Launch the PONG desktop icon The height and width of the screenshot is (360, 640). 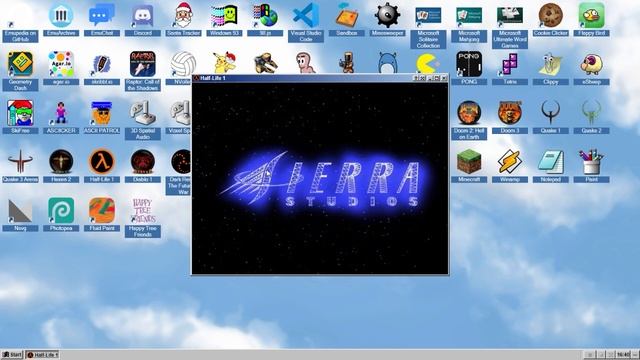469,67
